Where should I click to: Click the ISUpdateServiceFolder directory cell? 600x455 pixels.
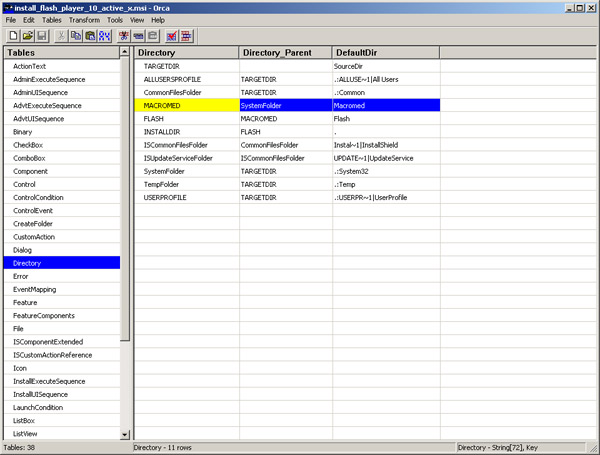pos(187,158)
